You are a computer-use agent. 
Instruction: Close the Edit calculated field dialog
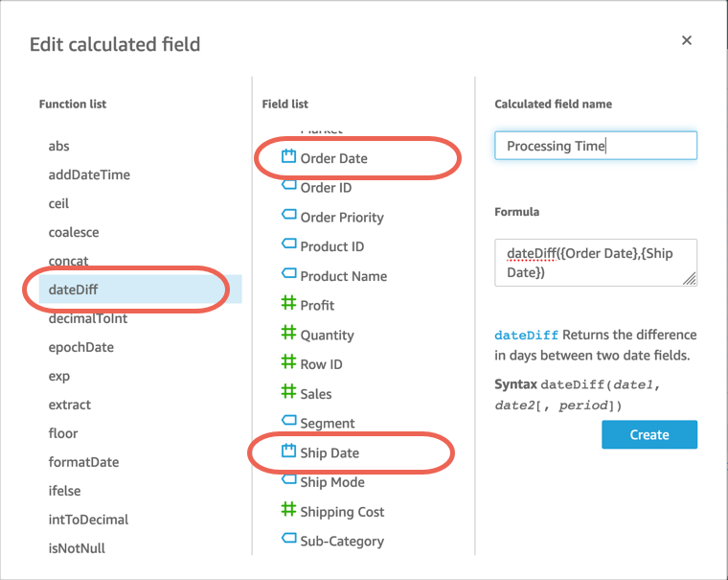click(x=686, y=40)
